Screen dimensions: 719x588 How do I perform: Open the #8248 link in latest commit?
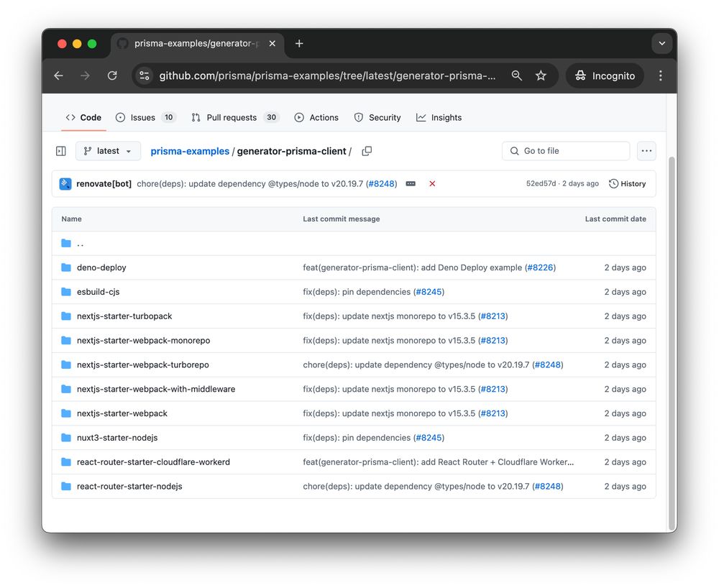[382, 184]
